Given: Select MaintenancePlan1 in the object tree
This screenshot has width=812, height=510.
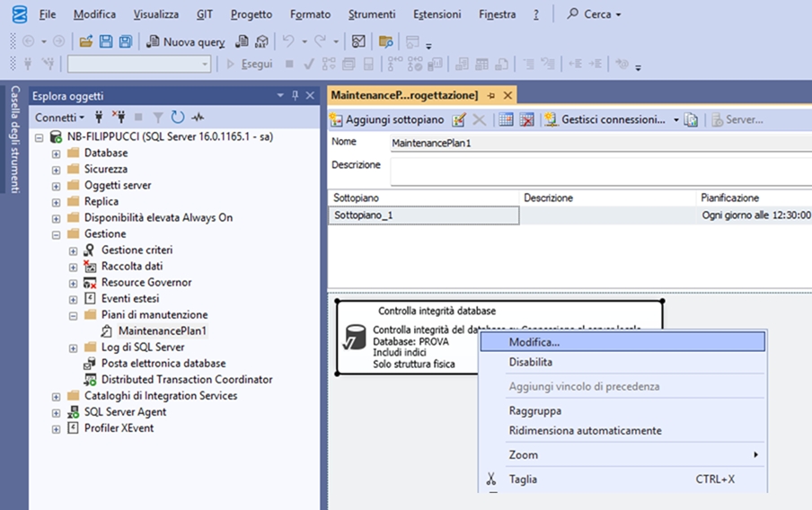Looking at the screenshot, I should 162,331.
